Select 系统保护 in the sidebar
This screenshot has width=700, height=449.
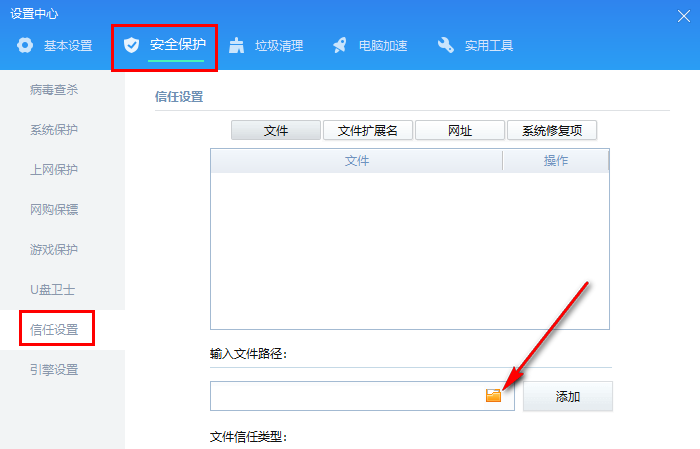(54, 130)
